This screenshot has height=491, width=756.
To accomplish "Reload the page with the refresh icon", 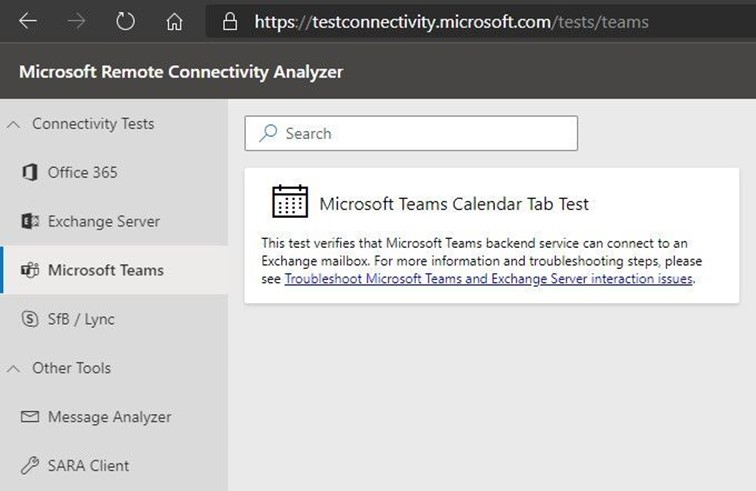I will tap(125, 21).
